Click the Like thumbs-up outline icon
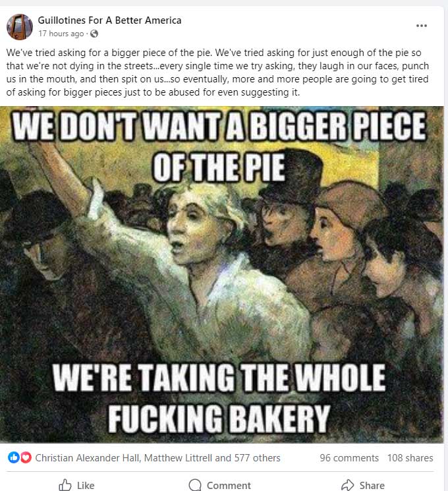 point(65,485)
